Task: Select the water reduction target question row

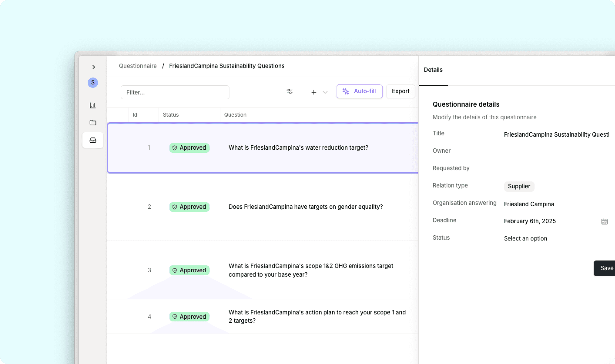Action: [298, 148]
